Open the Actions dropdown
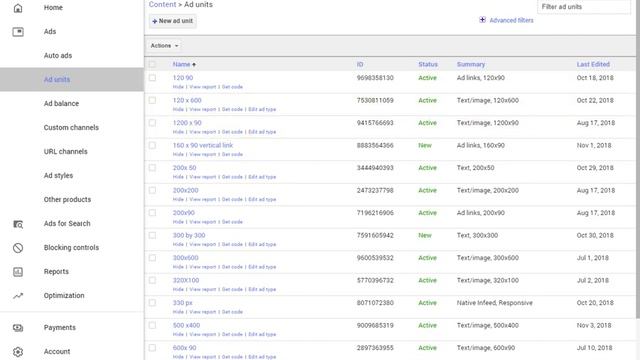This screenshot has width=640, height=360. (x=164, y=46)
